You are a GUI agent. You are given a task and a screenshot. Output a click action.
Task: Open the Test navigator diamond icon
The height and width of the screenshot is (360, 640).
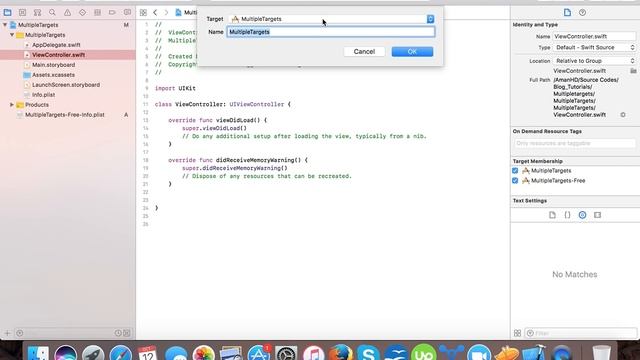[x=82, y=13]
